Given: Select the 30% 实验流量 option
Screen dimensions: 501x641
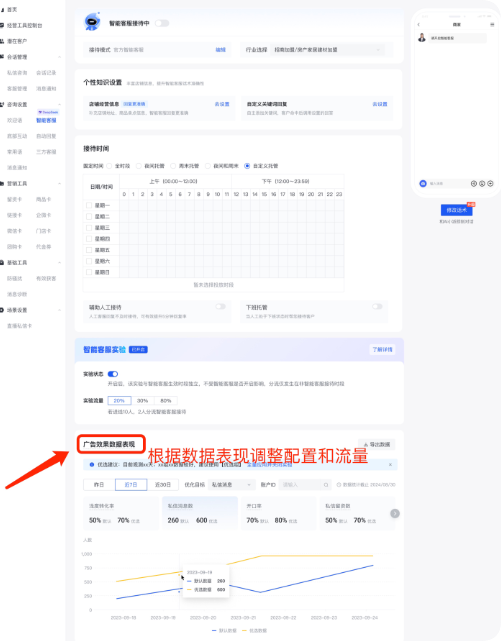Looking at the screenshot, I should (142, 401).
